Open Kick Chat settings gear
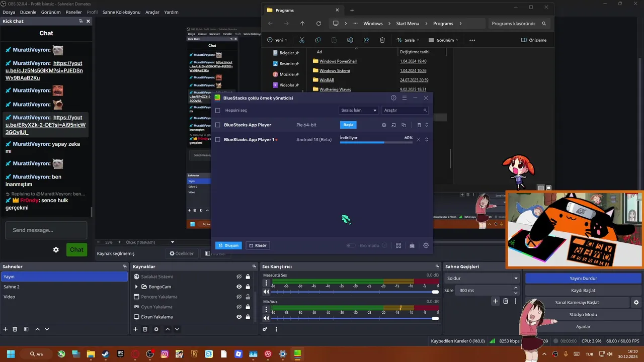644x362 pixels. tap(56, 249)
